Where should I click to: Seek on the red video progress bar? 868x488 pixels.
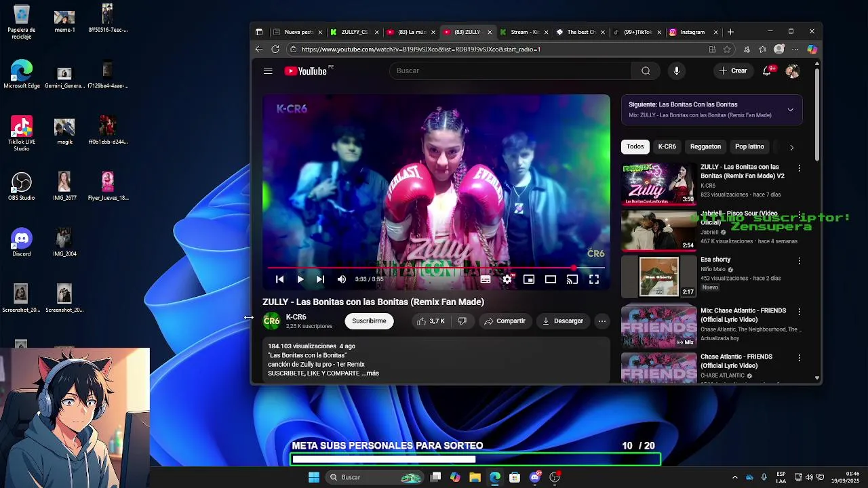tap(436, 268)
